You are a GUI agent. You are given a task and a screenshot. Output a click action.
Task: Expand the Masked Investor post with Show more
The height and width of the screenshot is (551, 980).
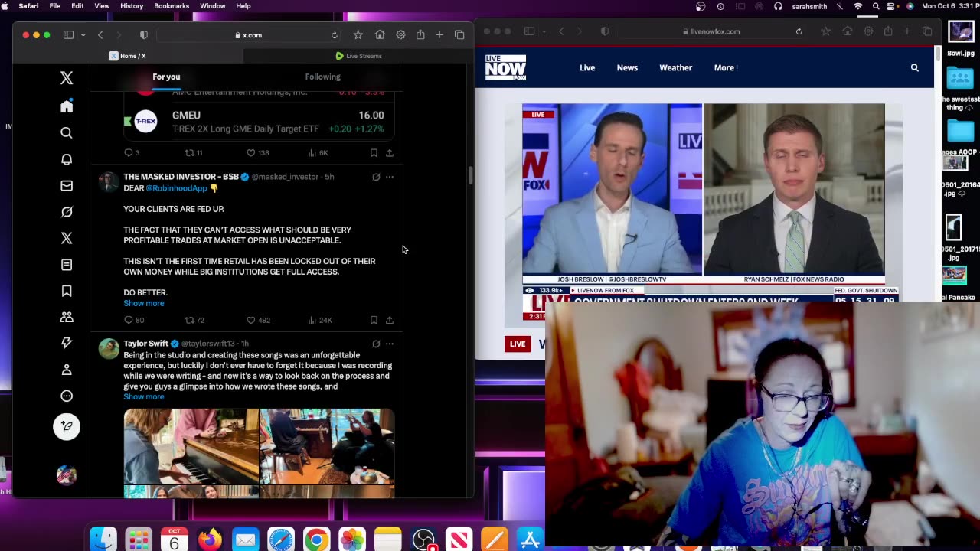click(144, 303)
